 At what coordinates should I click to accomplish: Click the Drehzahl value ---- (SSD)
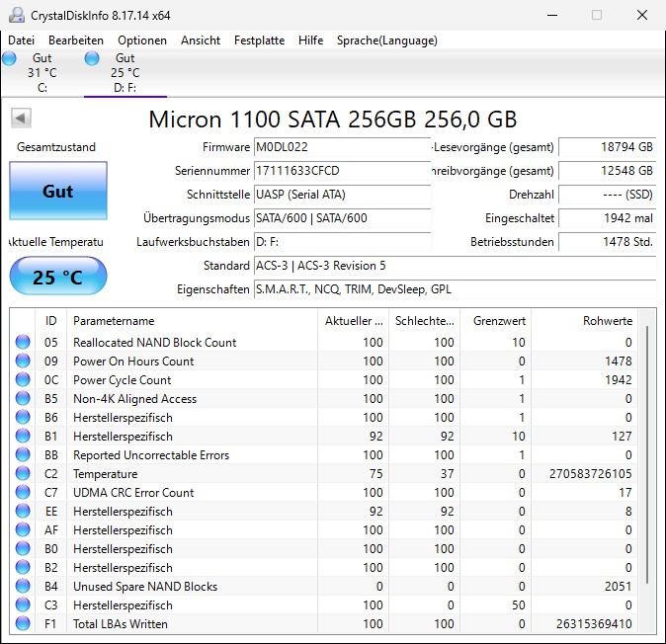(608, 195)
